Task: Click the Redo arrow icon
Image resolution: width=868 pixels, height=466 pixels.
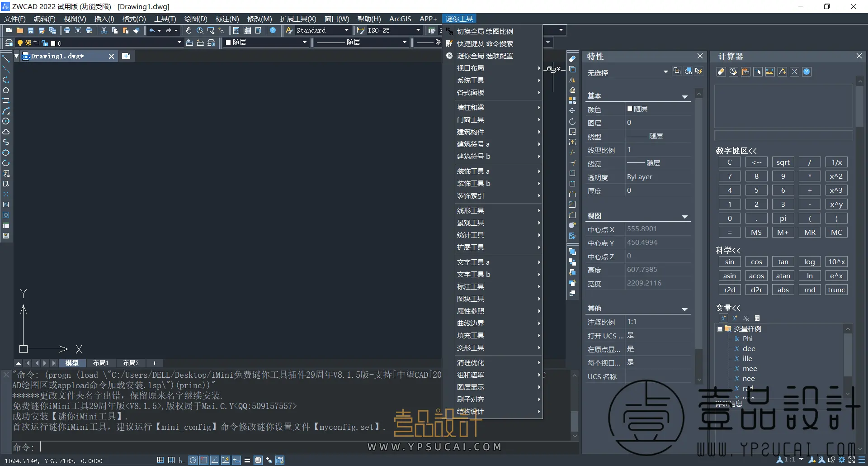Action: (169, 30)
